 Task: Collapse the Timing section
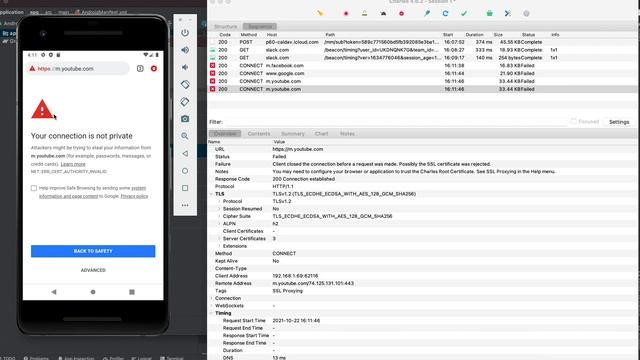click(x=211, y=313)
